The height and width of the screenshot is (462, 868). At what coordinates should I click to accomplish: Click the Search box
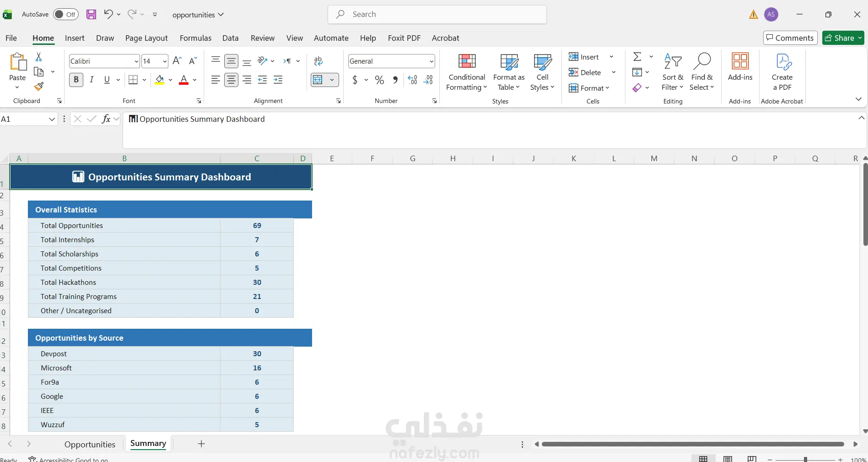pos(437,14)
